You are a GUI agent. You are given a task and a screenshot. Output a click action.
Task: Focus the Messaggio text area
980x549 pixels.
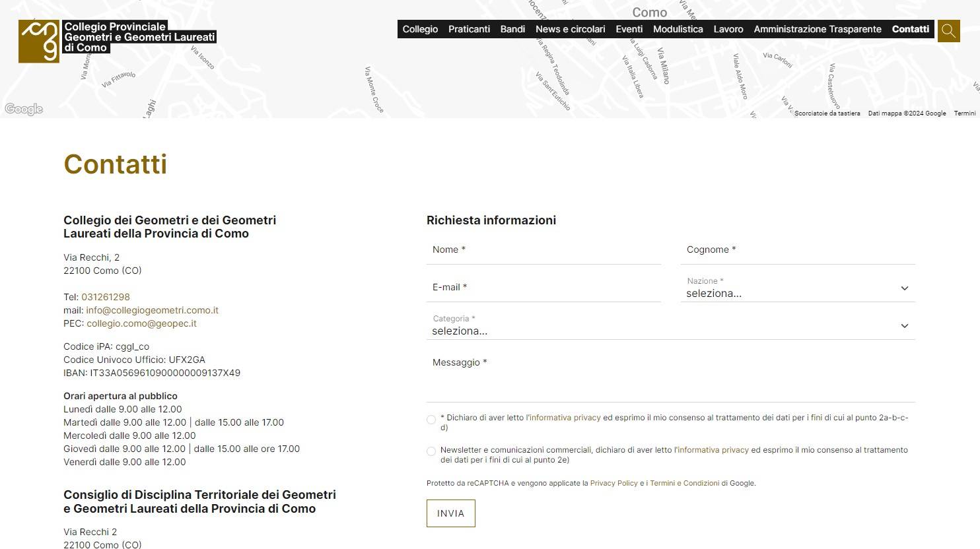click(x=671, y=376)
